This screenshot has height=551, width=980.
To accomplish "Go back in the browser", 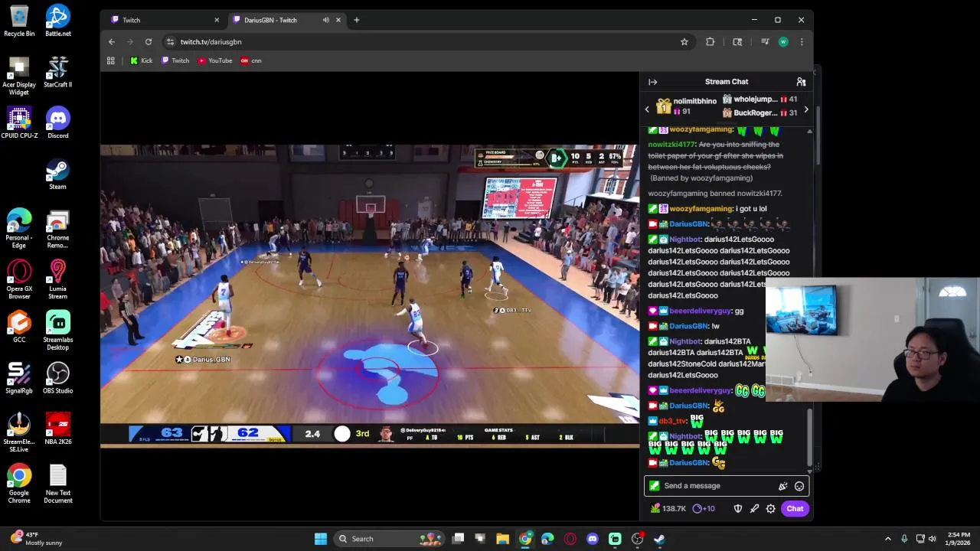I will (x=112, y=42).
